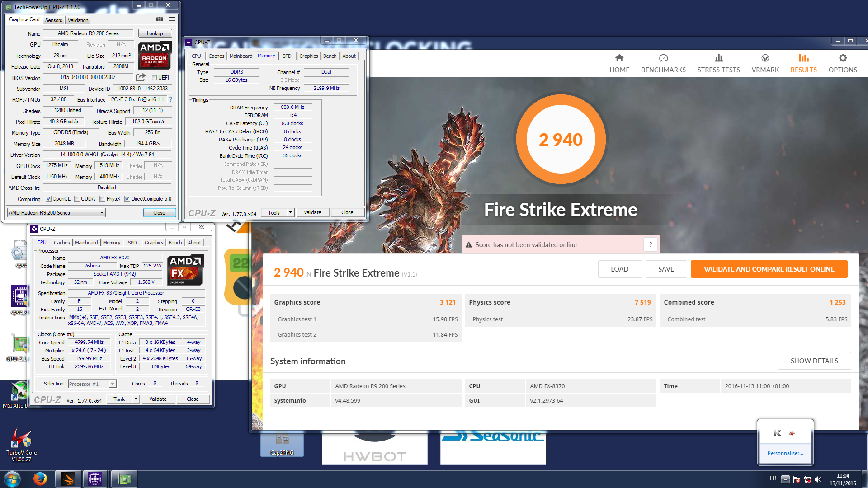Click the Combined score value 1 253
The width and height of the screenshot is (868, 488).
(x=837, y=302)
